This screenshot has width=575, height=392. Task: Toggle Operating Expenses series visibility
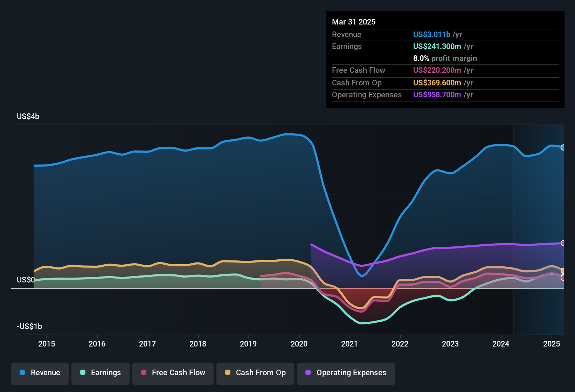[346, 373]
